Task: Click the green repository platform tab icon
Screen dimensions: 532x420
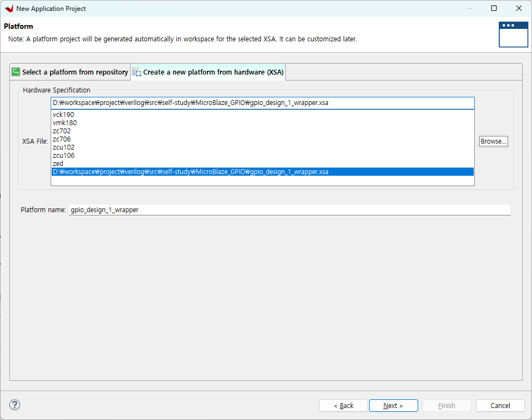Action: point(16,72)
